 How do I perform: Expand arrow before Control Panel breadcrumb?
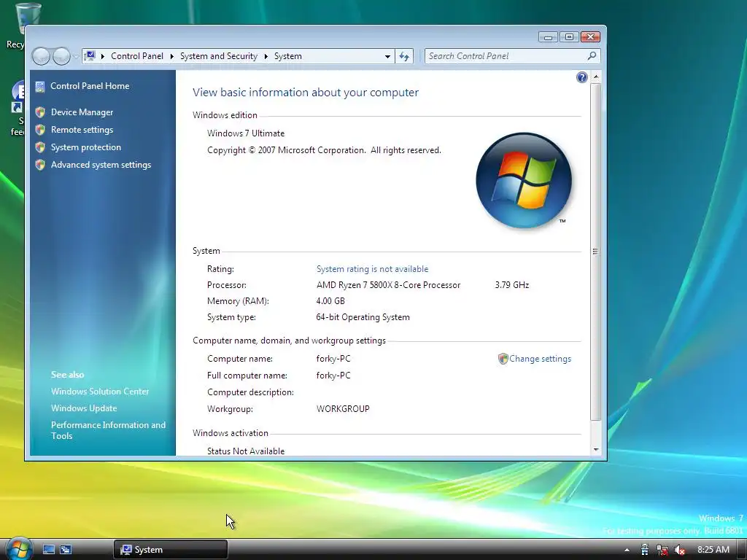pos(102,57)
